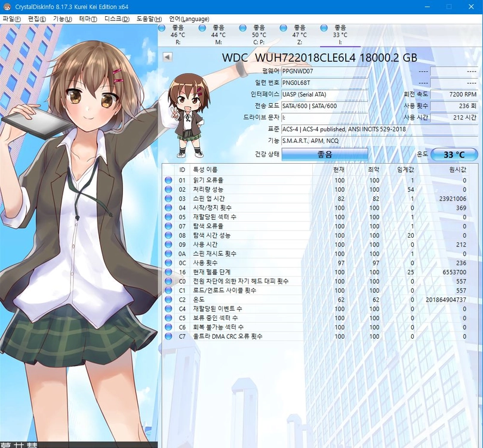This screenshot has height=448, width=483.
Task: Go to previous disk with left arrow
Action: pos(168,57)
